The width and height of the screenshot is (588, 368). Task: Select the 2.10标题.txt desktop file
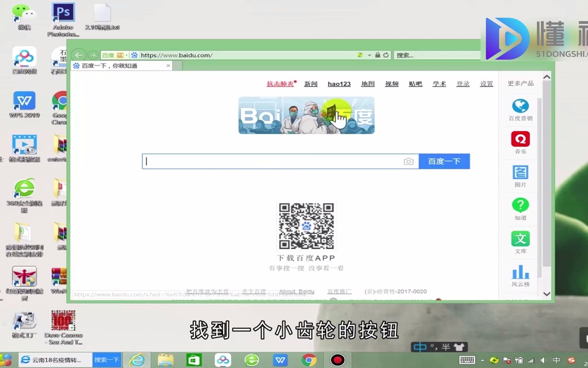[x=102, y=17]
